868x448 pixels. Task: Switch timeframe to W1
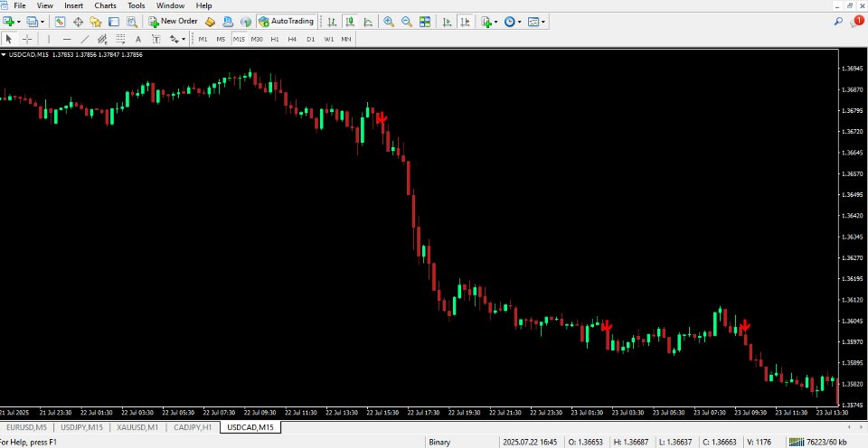coord(329,39)
